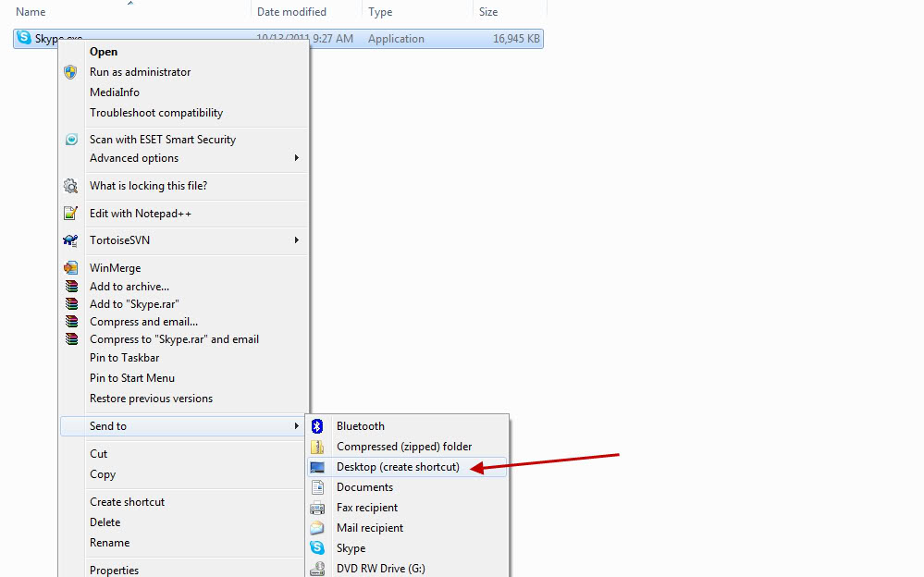
Task: Click WinRAR icon beside Compress and email
Action: tap(71, 322)
